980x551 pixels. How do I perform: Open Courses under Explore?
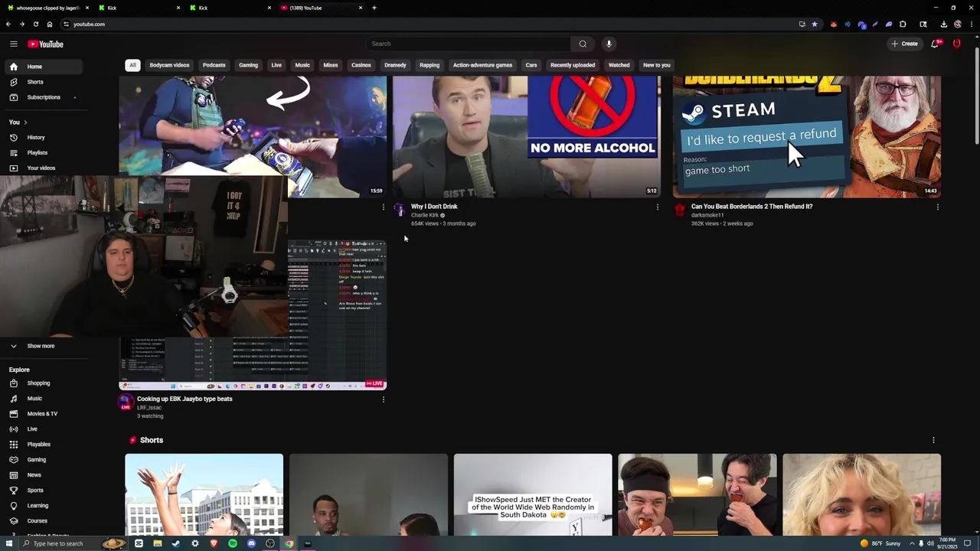tap(42, 521)
